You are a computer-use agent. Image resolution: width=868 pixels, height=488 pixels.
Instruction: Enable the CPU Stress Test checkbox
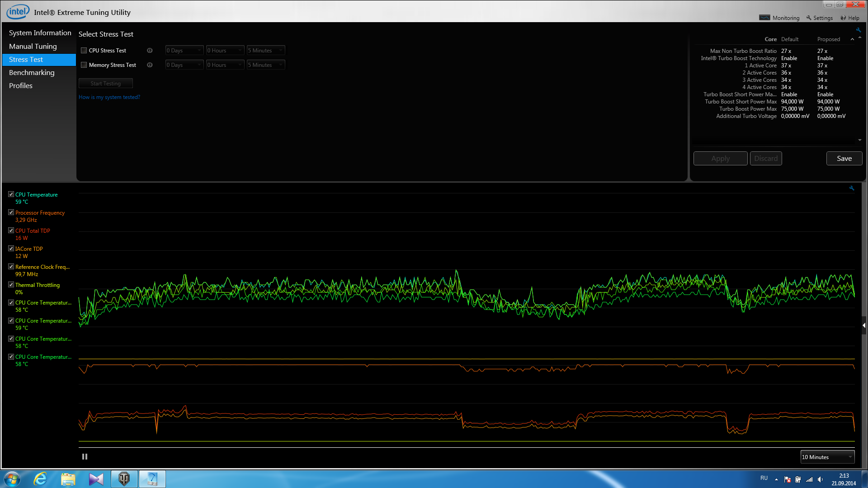tap(84, 51)
